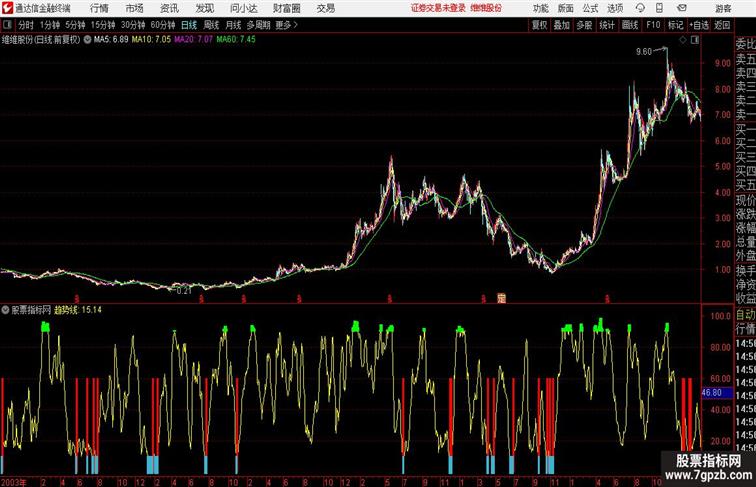Click the red 维维股份 stock name in title bar
Viewport: 756px width, 487px height.
[486, 8]
